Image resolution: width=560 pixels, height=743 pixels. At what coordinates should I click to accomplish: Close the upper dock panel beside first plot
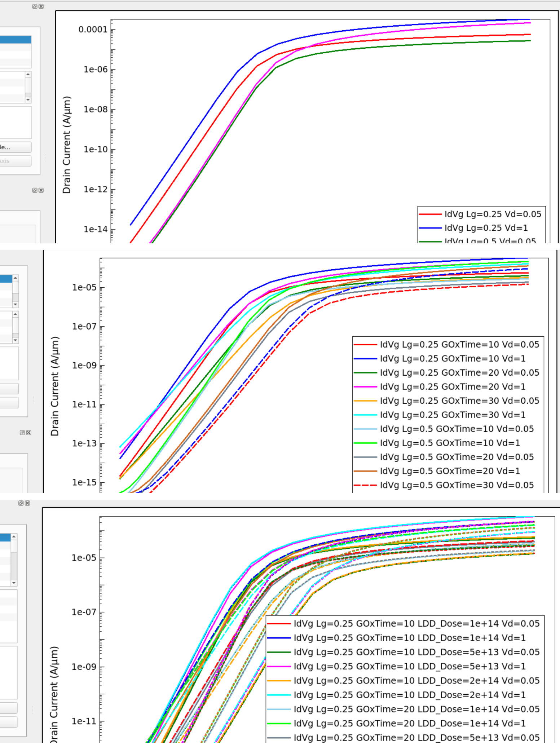pos(41,6)
